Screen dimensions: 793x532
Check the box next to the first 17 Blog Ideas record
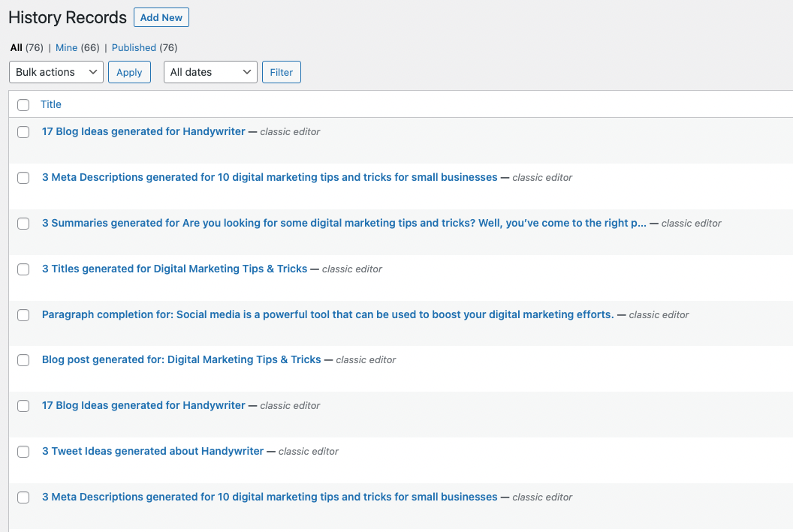[x=23, y=132]
